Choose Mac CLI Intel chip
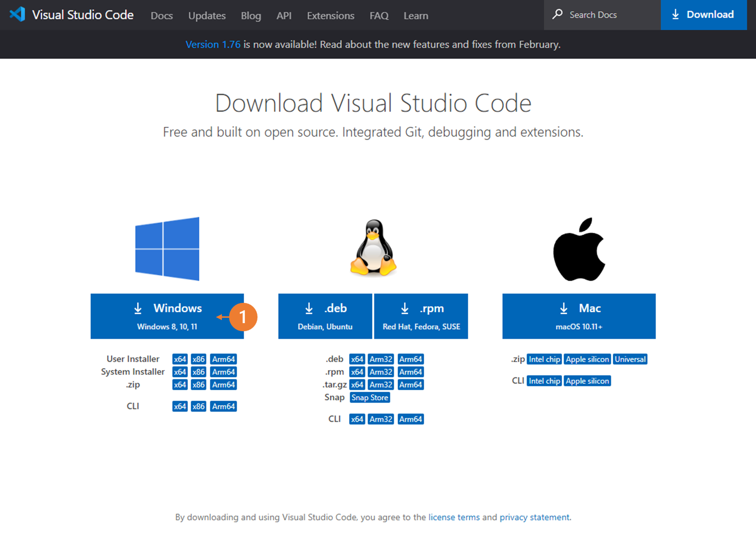This screenshot has height=540, width=756. [x=544, y=381]
